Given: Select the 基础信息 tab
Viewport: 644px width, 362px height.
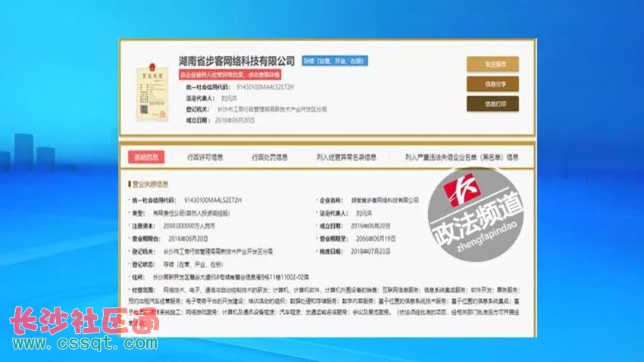Looking at the screenshot, I should coord(146,157).
